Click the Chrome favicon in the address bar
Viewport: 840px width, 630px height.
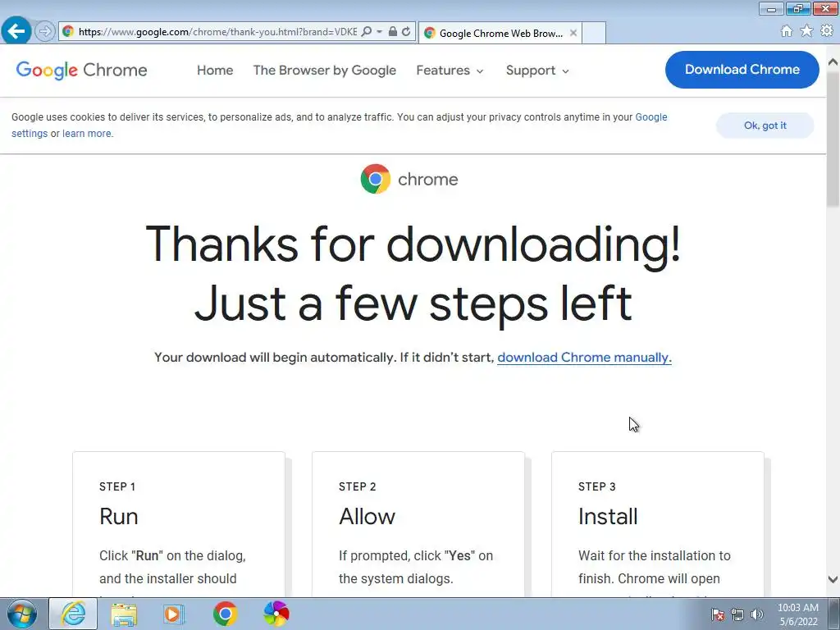pos(68,32)
